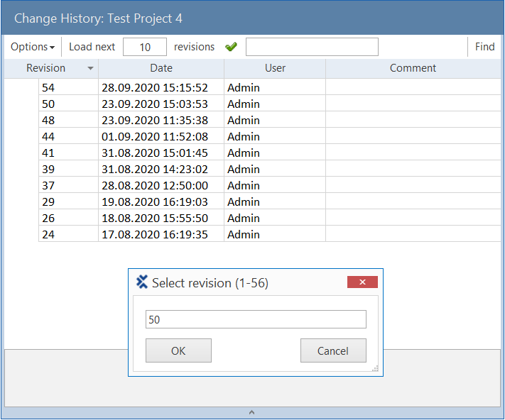
Task: Click the Select revision dialog app icon
Action: (x=142, y=282)
